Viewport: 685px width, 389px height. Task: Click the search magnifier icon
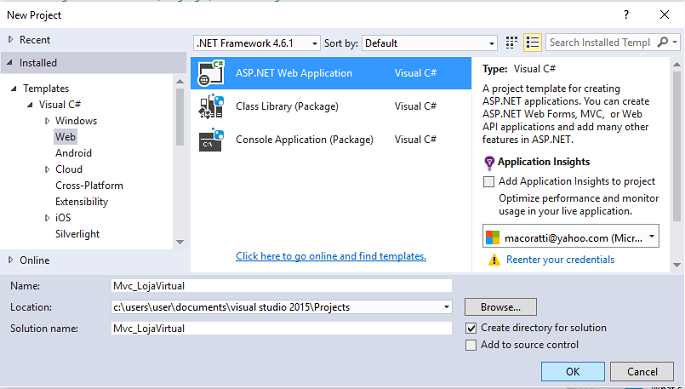(x=663, y=42)
